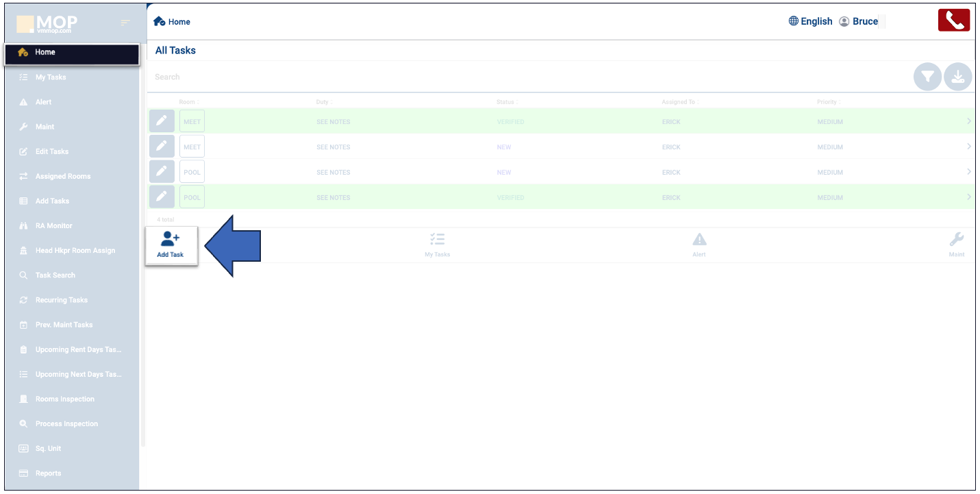Click the Add Task person-plus icon

click(x=171, y=240)
